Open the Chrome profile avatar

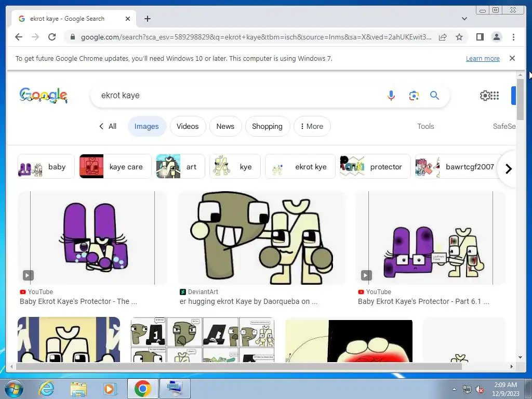496,37
